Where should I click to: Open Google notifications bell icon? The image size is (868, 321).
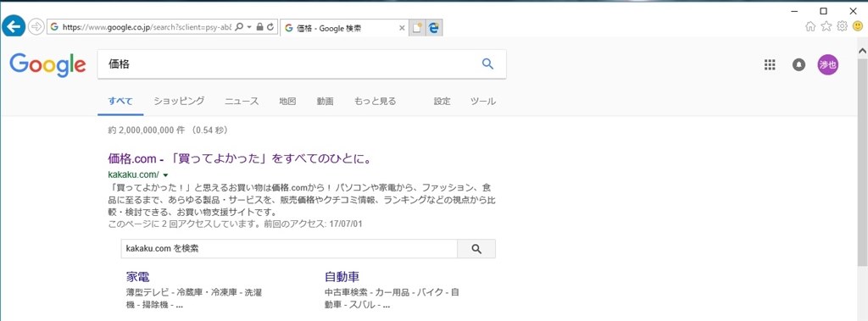pyautogui.click(x=798, y=64)
